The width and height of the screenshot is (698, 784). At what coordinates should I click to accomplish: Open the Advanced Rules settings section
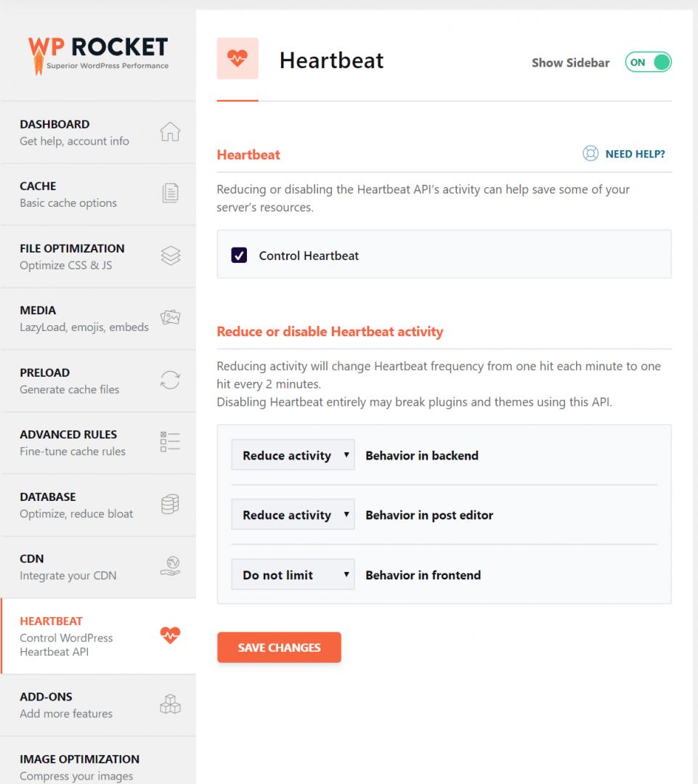(87, 442)
